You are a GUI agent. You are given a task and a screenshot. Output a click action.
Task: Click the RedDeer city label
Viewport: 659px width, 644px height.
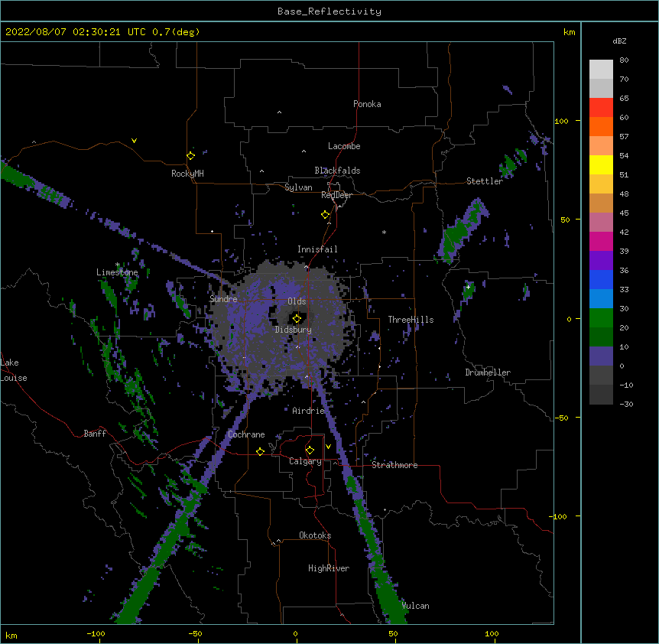coord(336,195)
